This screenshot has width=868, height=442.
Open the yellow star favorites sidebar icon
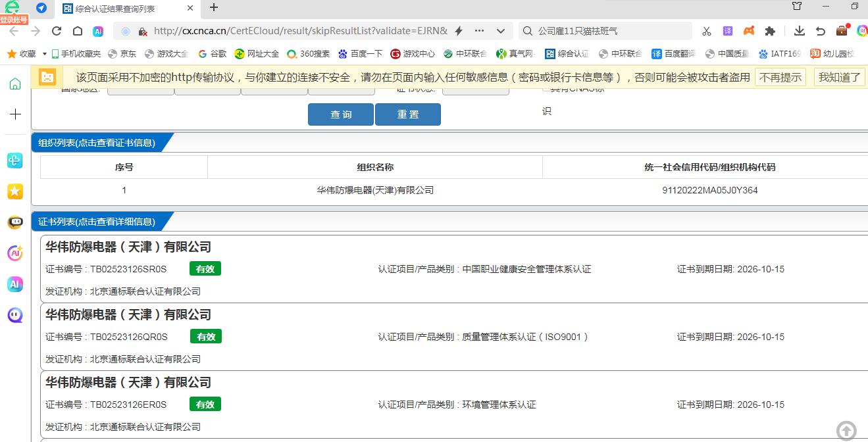tap(15, 191)
